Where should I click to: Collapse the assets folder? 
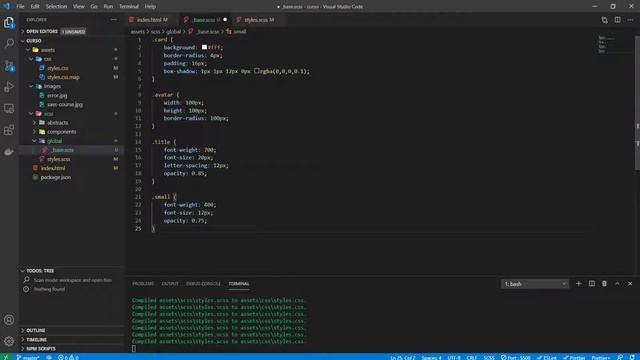point(72,50)
